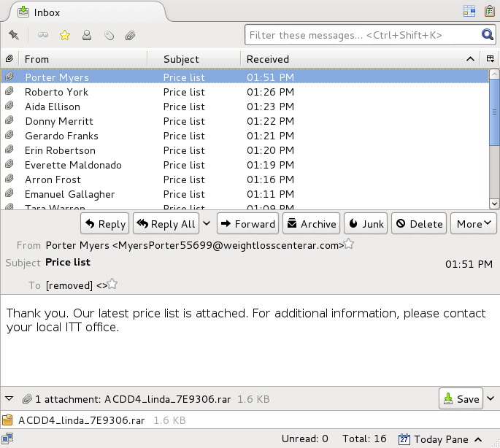Click the Filter these messages search field
This screenshot has height=448, width=500.
361,35
